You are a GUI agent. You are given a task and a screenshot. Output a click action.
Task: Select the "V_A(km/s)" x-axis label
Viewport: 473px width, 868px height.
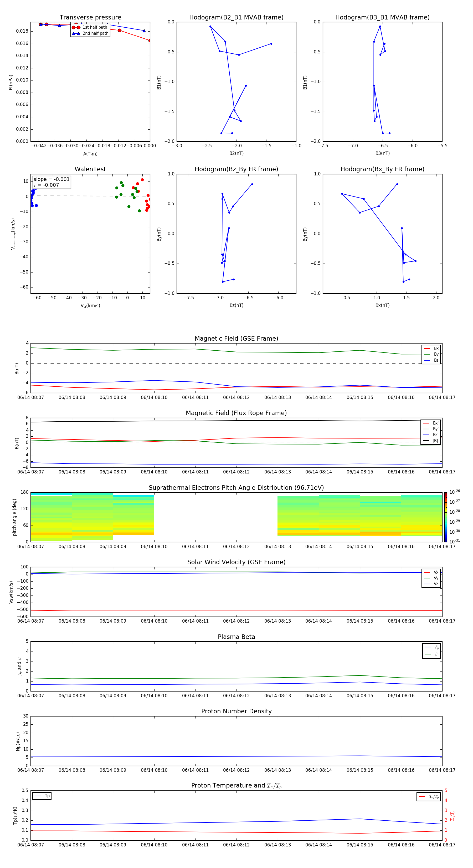coord(90,306)
